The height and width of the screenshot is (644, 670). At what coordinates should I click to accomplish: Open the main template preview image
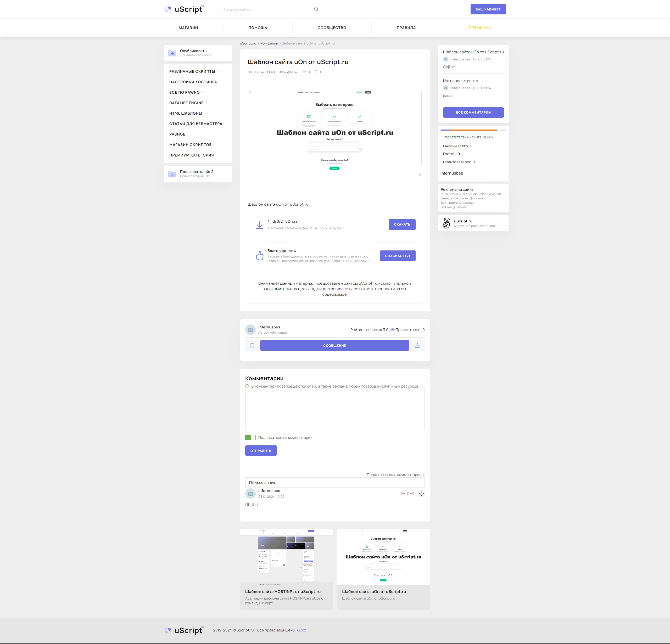pos(335,133)
